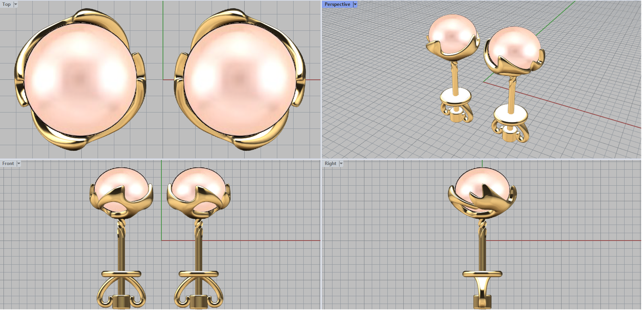The width and height of the screenshot is (644, 311).
Task: Select the Right viewport title label
Action: (x=330, y=164)
